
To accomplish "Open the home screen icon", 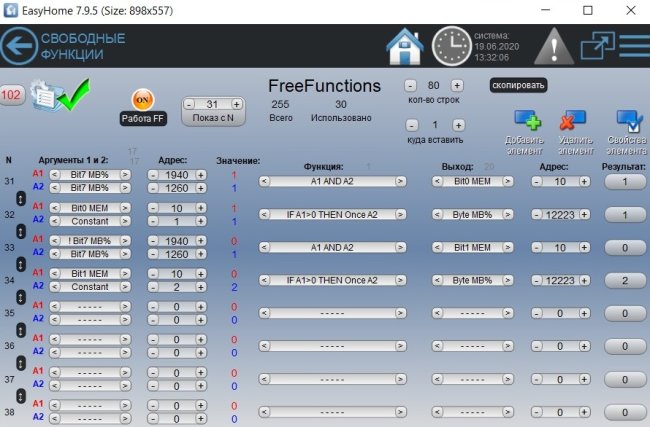I will click(405, 46).
